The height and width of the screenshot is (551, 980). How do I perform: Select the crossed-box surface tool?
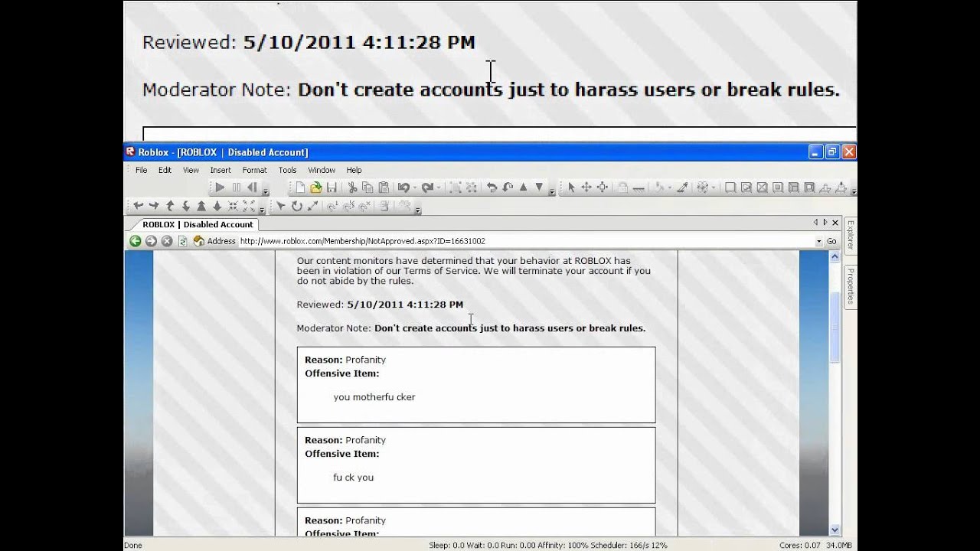coord(762,187)
